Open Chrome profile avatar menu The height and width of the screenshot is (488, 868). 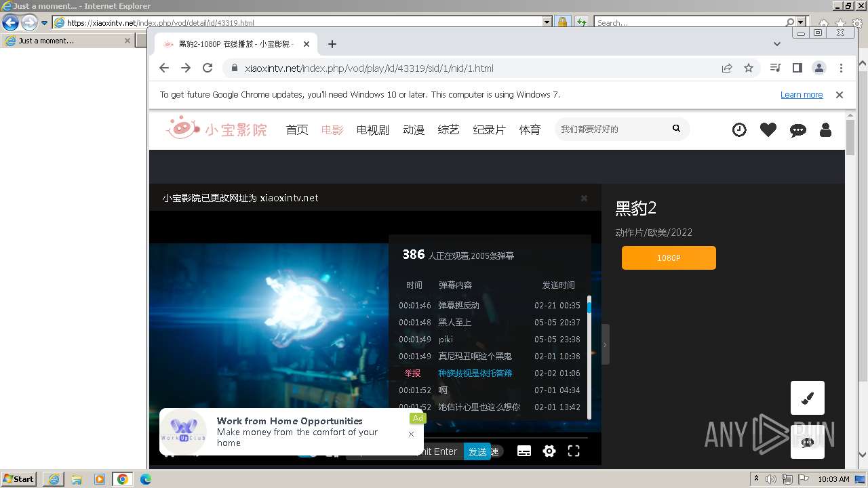[819, 68]
